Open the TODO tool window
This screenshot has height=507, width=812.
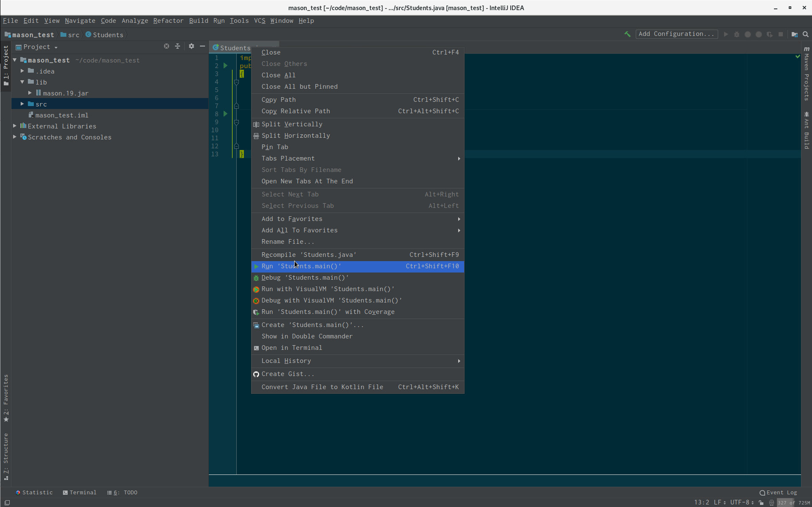122,493
